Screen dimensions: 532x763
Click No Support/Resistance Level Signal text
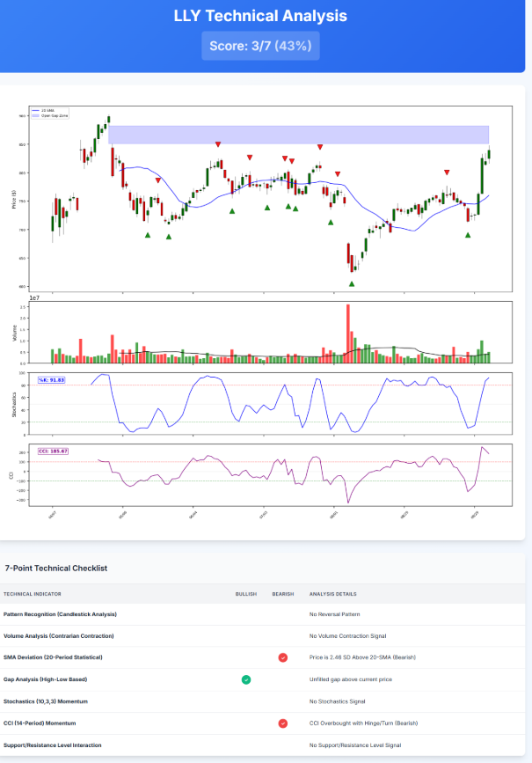point(355,745)
